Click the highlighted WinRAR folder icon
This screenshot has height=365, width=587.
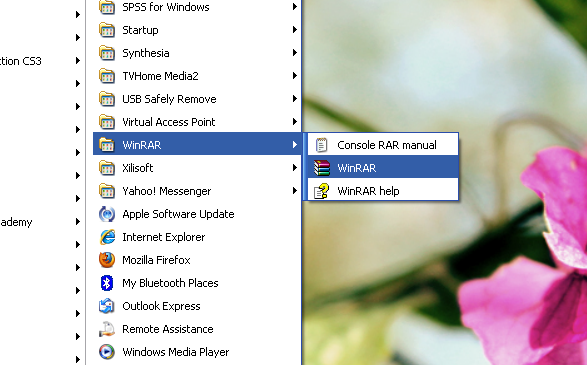(x=107, y=145)
